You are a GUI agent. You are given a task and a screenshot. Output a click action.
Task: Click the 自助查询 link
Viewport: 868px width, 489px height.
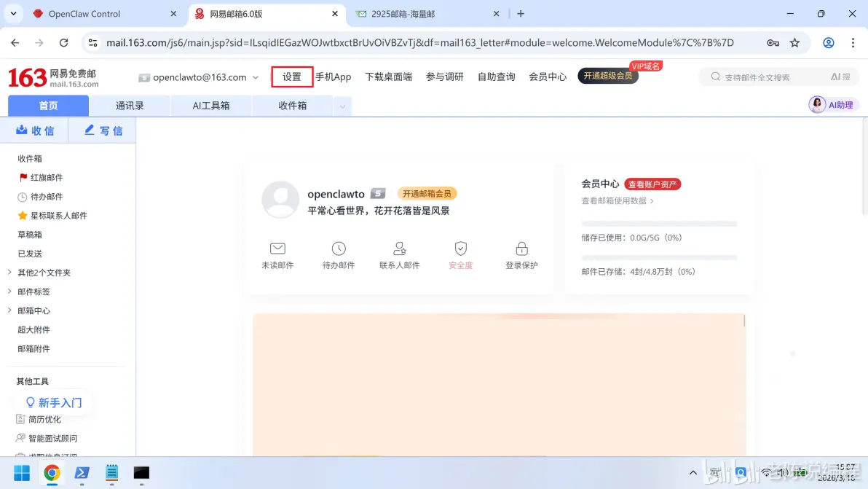pos(497,77)
